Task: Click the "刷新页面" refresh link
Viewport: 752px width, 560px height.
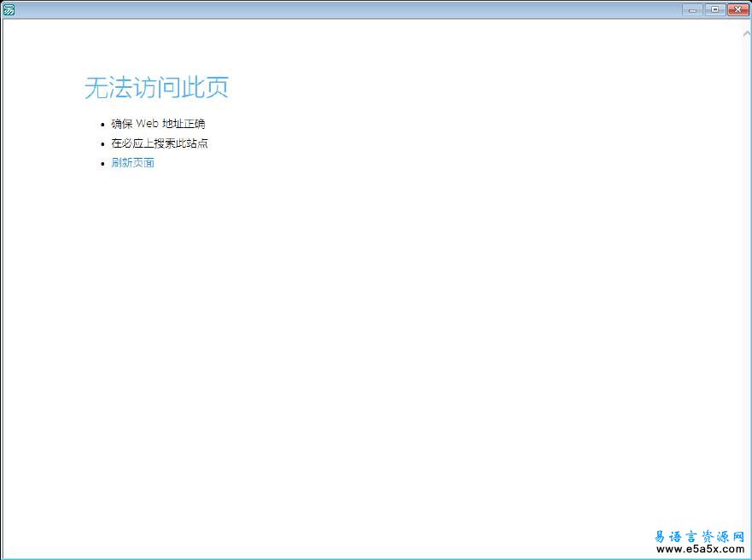Action: pyautogui.click(x=132, y=163)
